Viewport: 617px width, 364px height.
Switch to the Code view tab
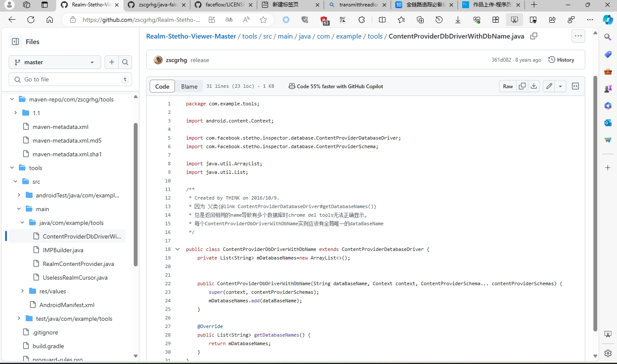point(162,86)
